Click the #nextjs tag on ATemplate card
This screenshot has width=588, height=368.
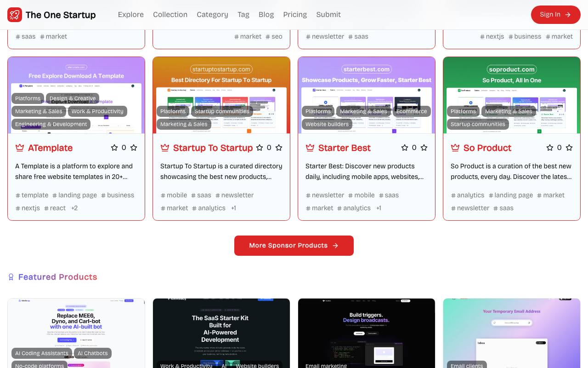pyautogui.click(x=28, y=208)
